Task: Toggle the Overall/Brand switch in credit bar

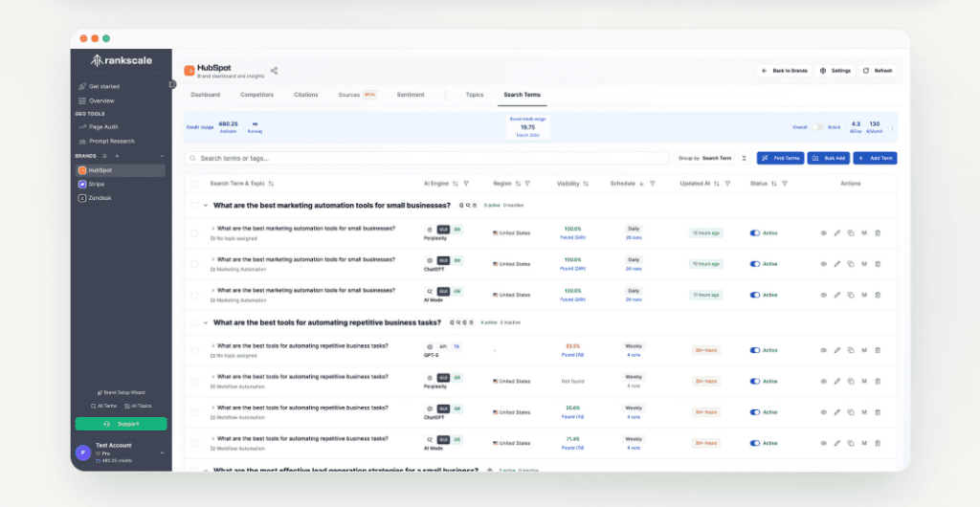Action: [819, 127]
